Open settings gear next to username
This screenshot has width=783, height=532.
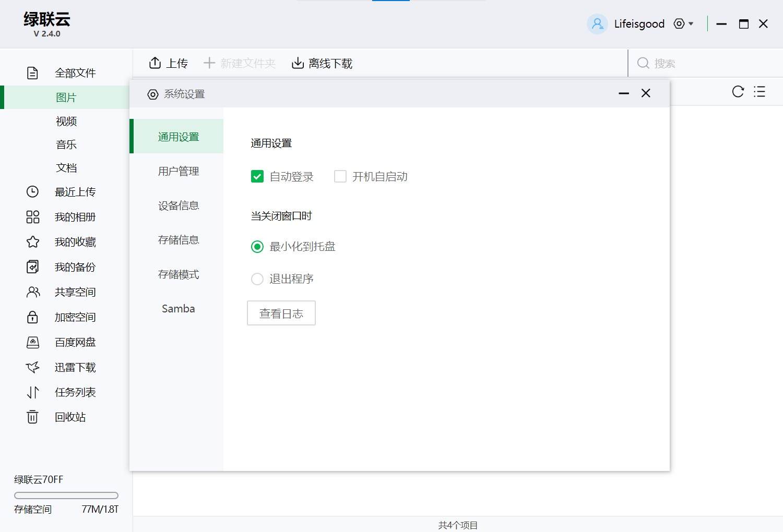coord(679,23)
